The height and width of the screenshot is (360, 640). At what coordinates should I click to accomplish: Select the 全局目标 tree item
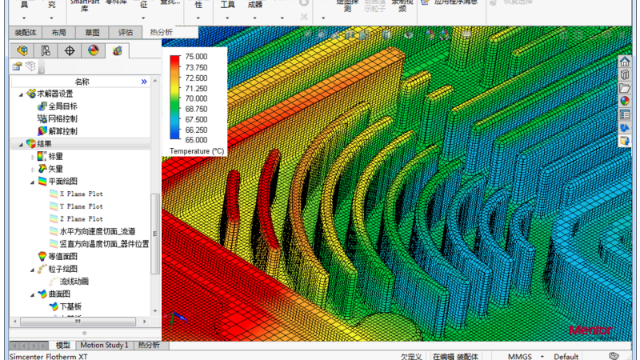coord(63,106)
